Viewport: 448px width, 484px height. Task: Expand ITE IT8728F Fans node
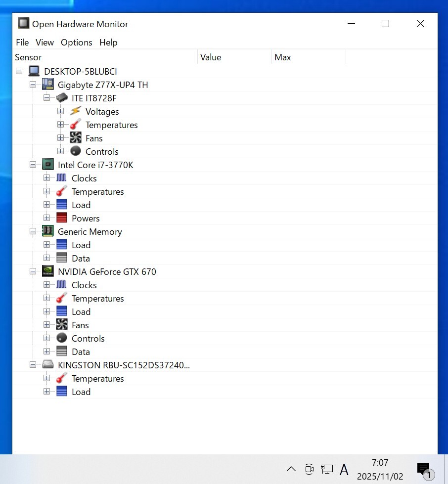click(60, 137)
